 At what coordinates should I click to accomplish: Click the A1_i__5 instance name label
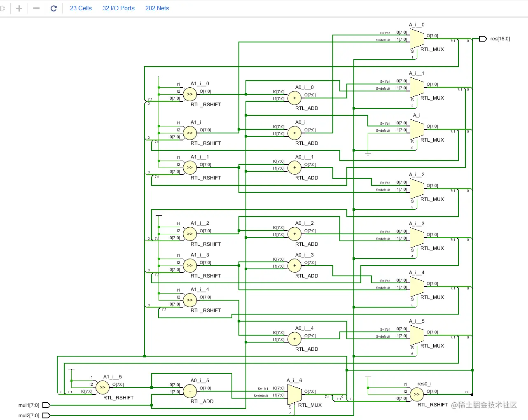tap(112, 377)
